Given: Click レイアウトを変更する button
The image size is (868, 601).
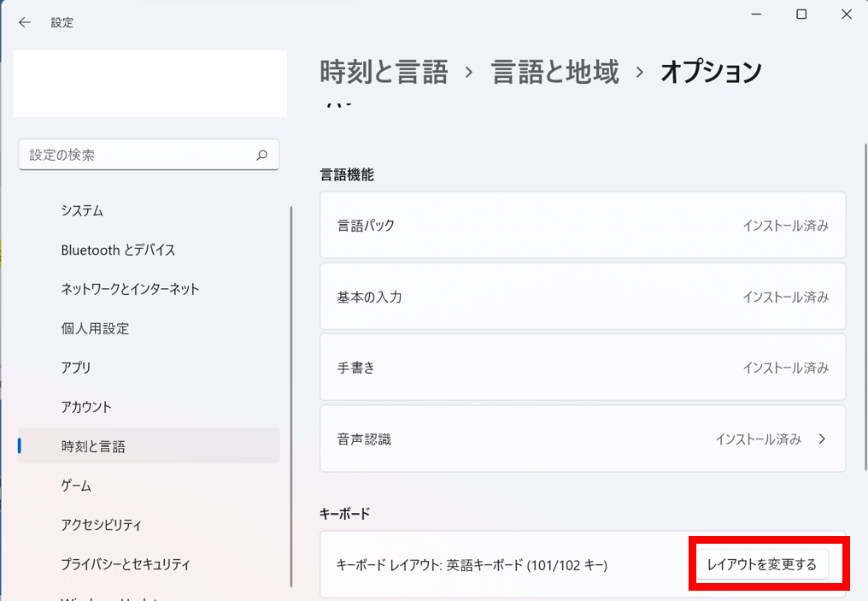Looking at the screenshot, I should click(761, 565).
